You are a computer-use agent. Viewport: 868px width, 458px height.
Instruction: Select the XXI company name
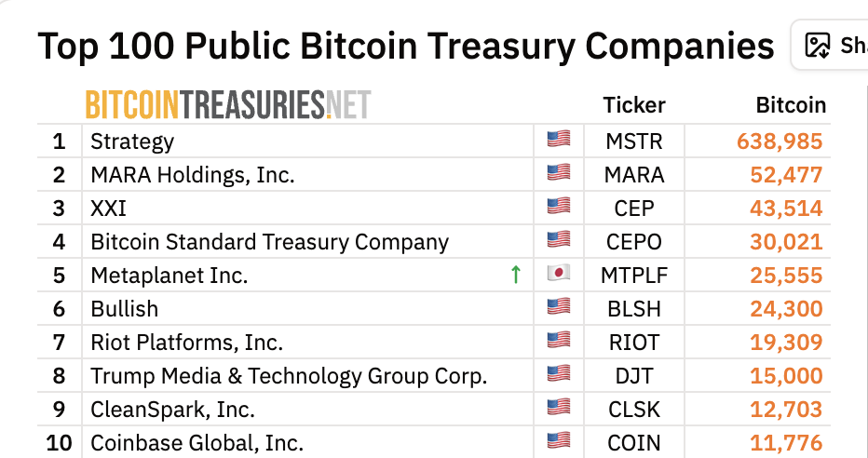point(108,209)
